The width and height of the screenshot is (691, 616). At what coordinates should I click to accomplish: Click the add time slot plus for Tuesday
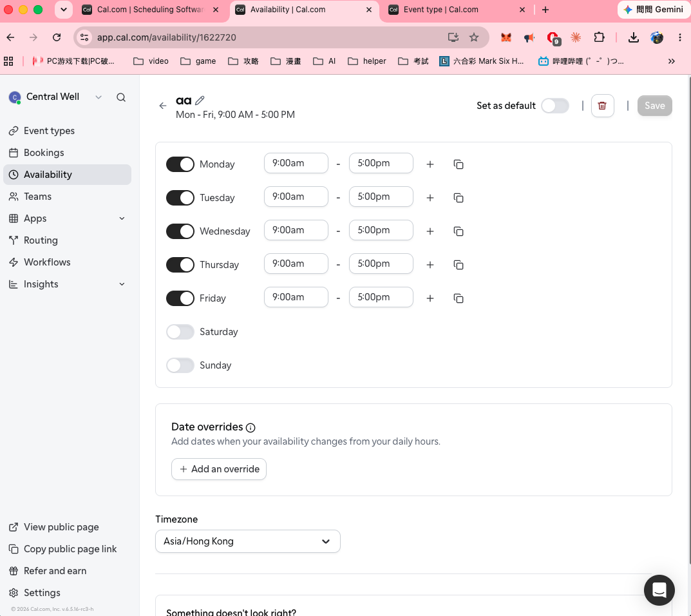430,198
